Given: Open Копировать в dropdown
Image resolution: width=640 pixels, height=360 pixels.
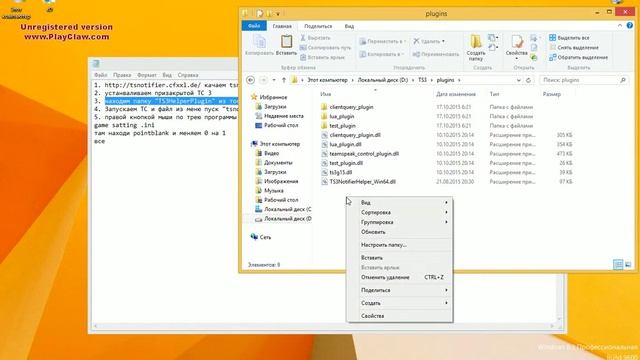Looking at the screenshot, I should 382,54.
